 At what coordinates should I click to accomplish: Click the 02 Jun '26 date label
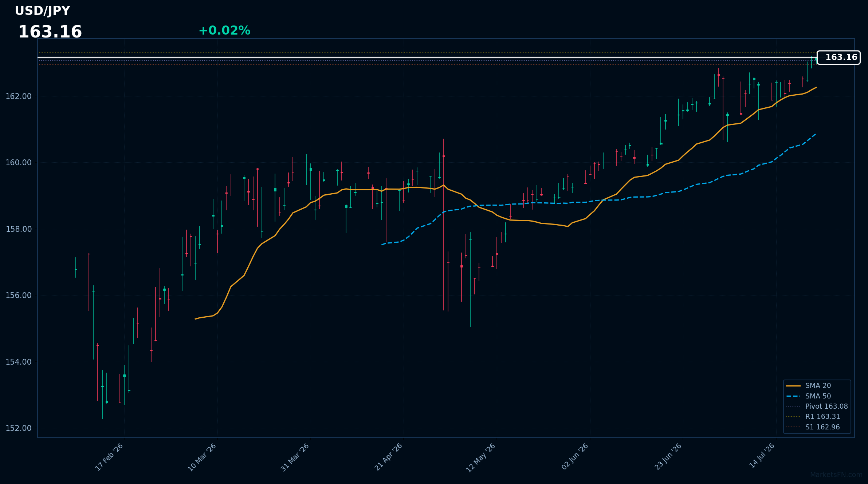(x=575, y=456)
